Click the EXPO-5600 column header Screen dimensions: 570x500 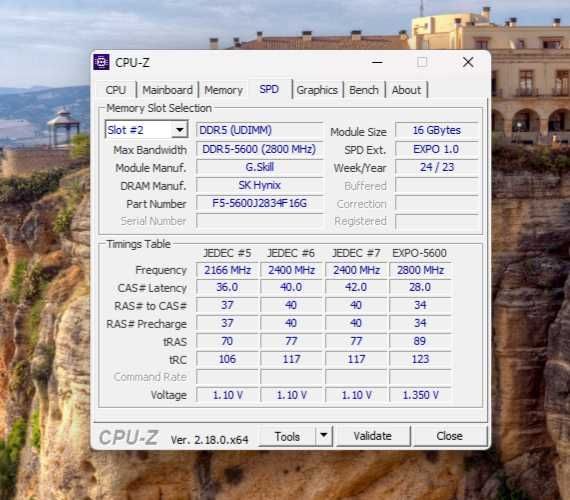[419, 253]
